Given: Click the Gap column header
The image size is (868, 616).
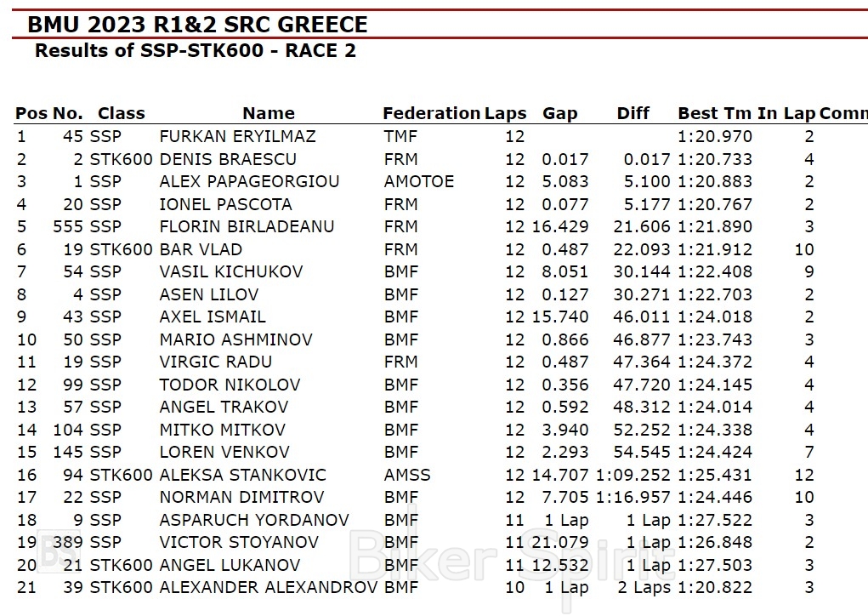Looking at the screenshot, I should [x=559, y=113].
